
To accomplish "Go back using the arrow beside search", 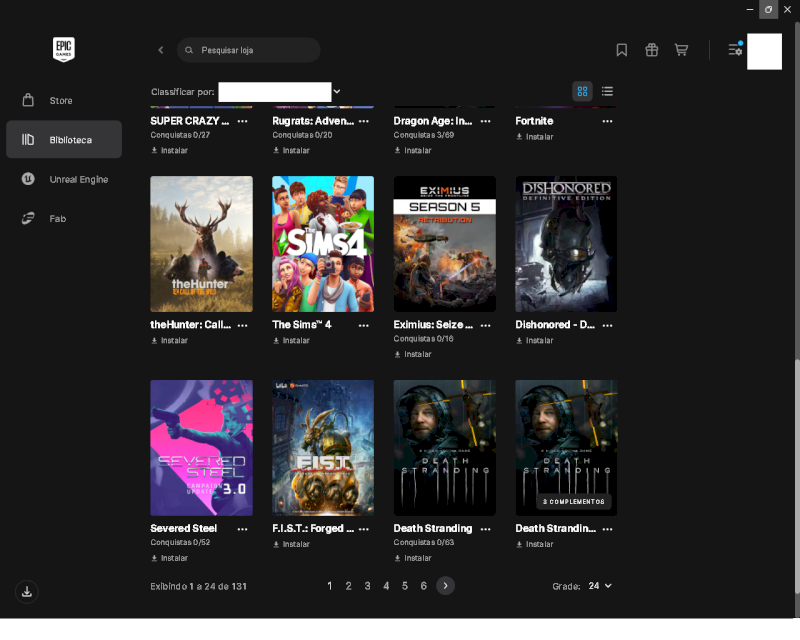I will coord(161,50).
